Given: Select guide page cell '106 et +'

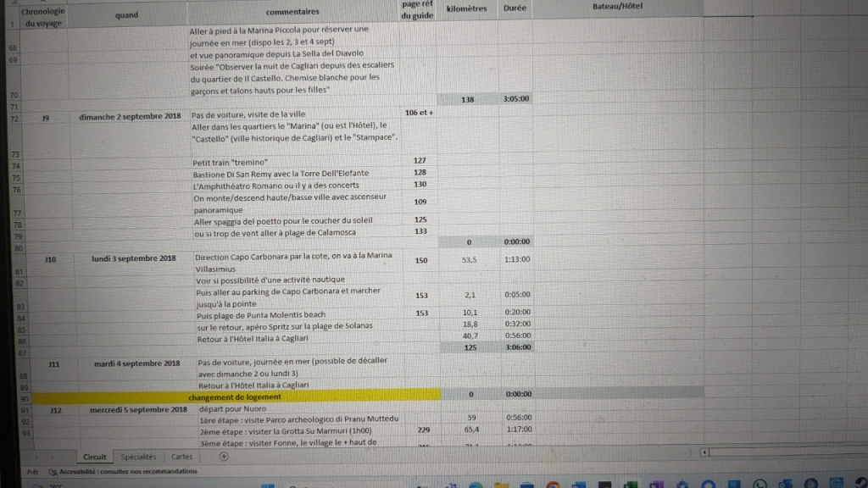Looking at the screenshot, I should point(419,113).
